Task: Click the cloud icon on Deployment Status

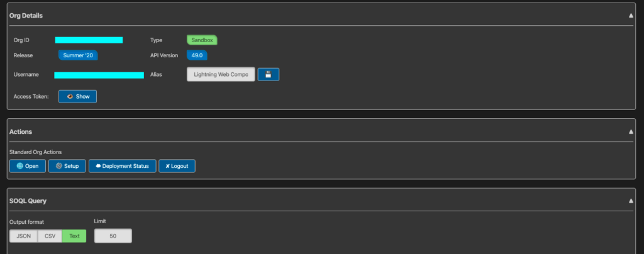Action: 98,166
